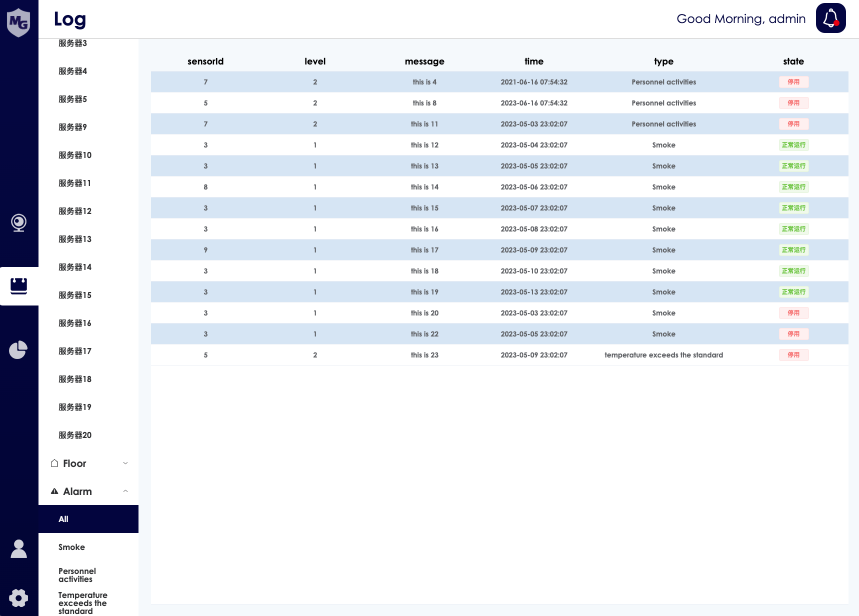The height and width of the screenshot is (616, 859).
Task: Click the 'this is 4' message cell
Action: click(x=424, y=82)
